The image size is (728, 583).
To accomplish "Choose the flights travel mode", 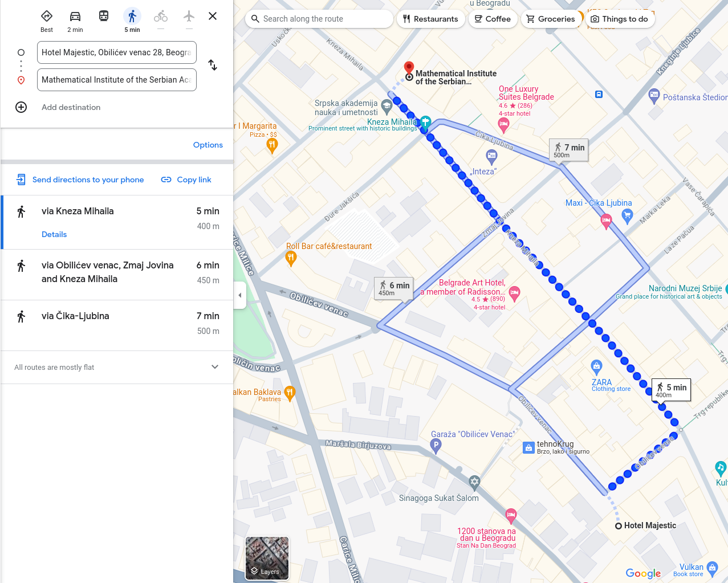I will click(189, 16).
